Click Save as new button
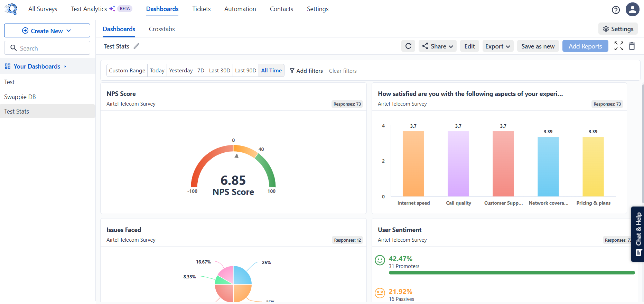 tap(538, 46)
